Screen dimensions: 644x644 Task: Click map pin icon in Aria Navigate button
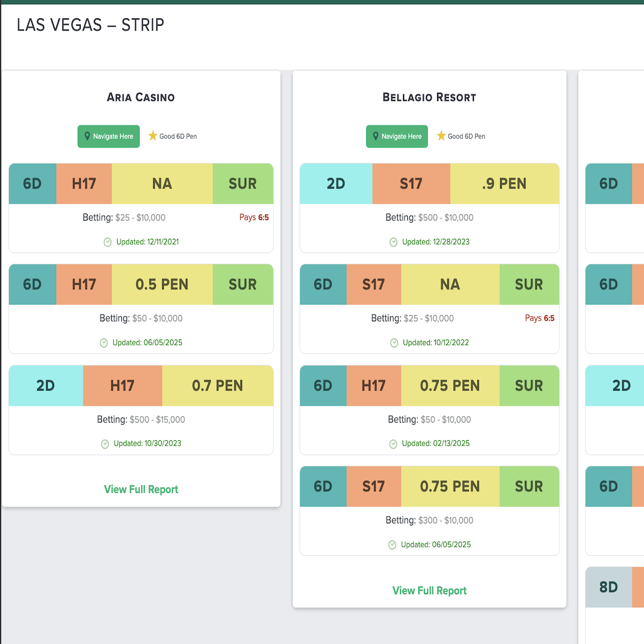(87, 136)
